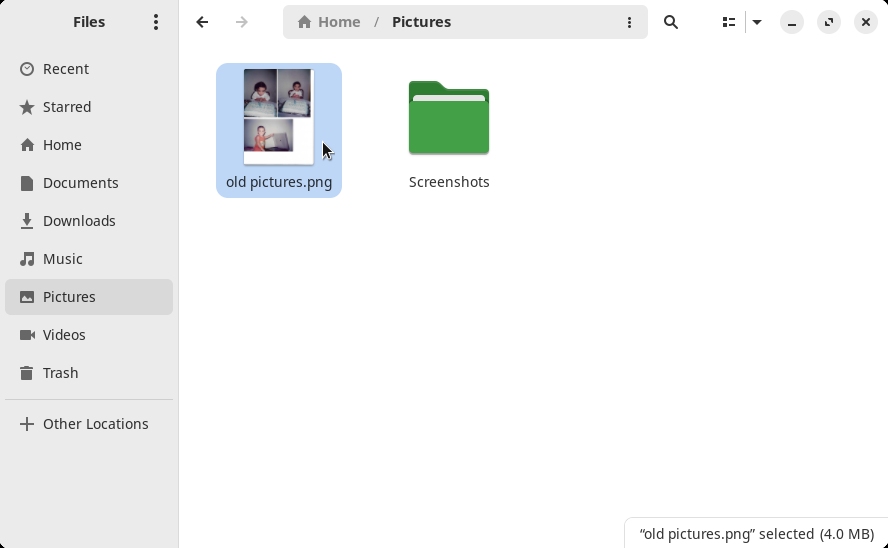Open Trash in the sidebar

click(89, 373)
